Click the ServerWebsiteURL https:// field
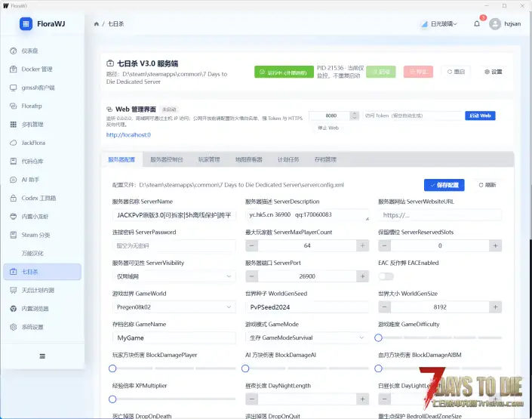This screenshot has width=532, height=419. (440, 215)
